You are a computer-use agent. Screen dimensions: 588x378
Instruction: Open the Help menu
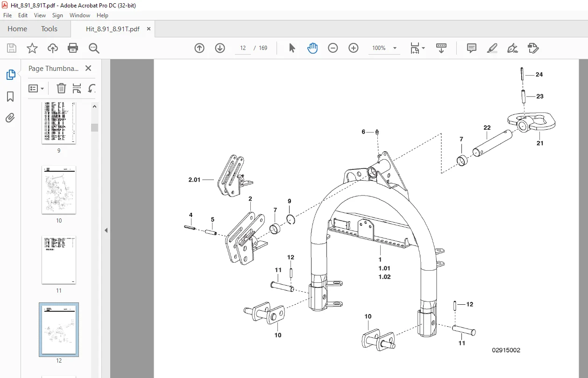click(102, 15)
